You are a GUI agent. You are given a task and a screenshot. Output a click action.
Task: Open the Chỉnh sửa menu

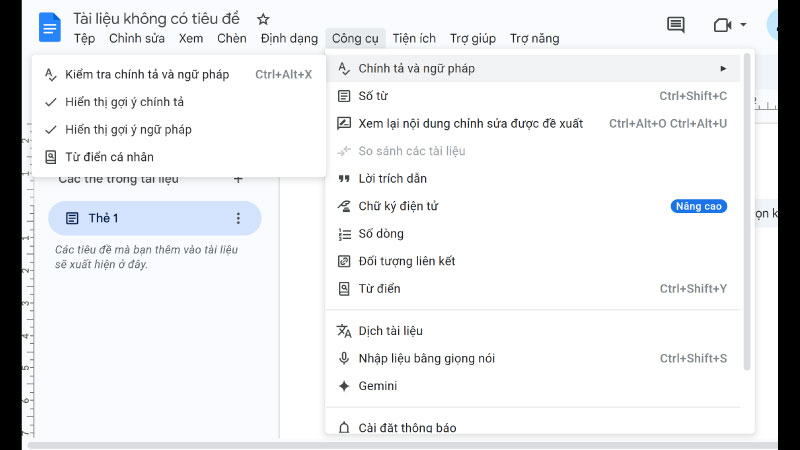(137, 38)
